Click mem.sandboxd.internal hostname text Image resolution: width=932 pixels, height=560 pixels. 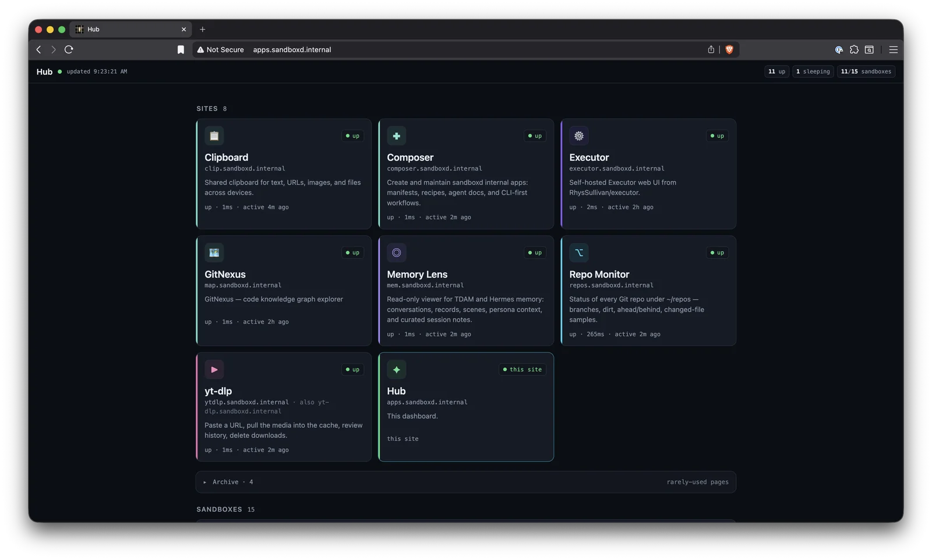coord(425,286)
